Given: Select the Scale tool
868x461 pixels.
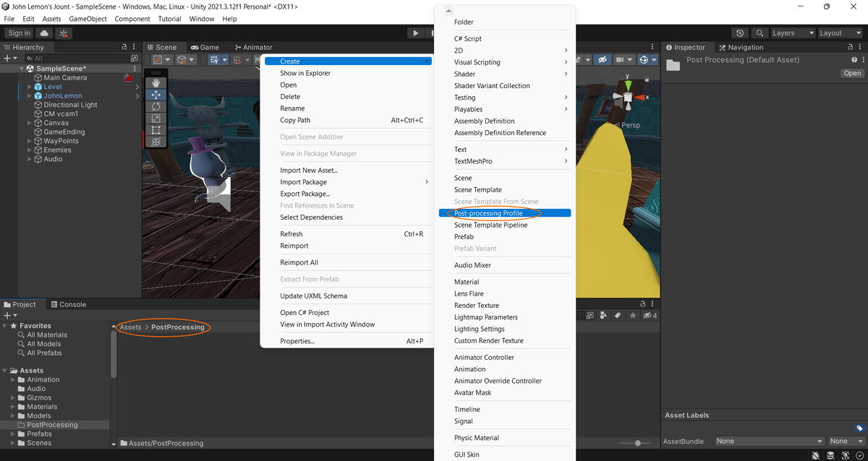Looking at the screenshot, I should 156,119.
